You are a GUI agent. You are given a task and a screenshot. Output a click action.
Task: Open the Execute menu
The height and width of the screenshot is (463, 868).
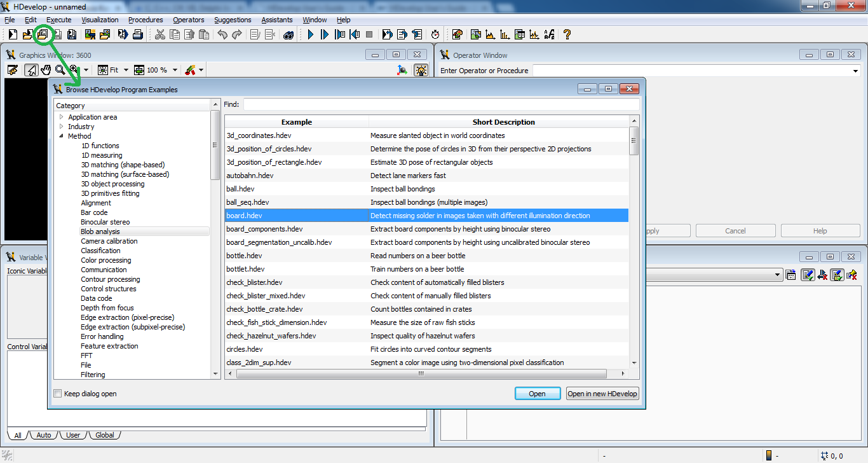click(x=59, y=20)
